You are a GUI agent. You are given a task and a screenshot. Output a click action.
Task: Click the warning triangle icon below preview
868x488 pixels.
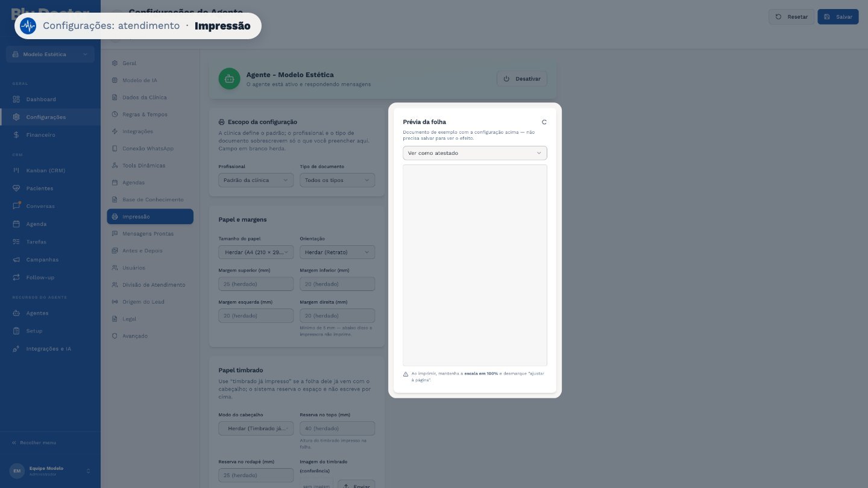(x=406, y=374)
